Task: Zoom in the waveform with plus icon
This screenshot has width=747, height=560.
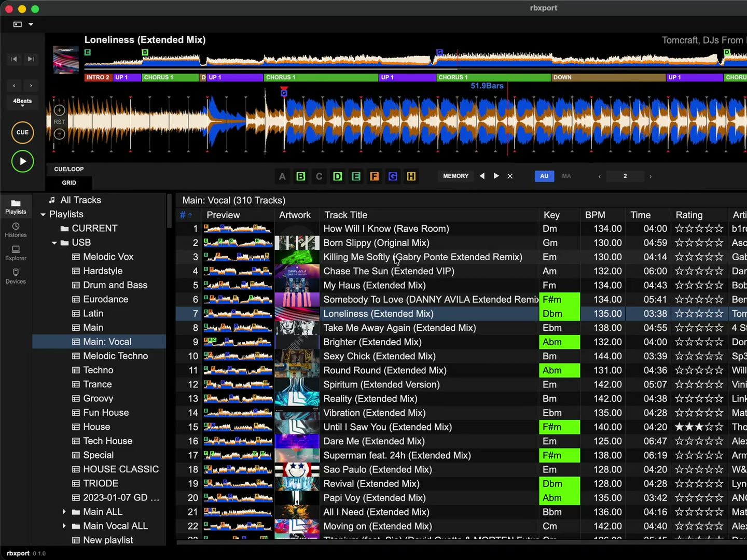Action: coord(59,110)
